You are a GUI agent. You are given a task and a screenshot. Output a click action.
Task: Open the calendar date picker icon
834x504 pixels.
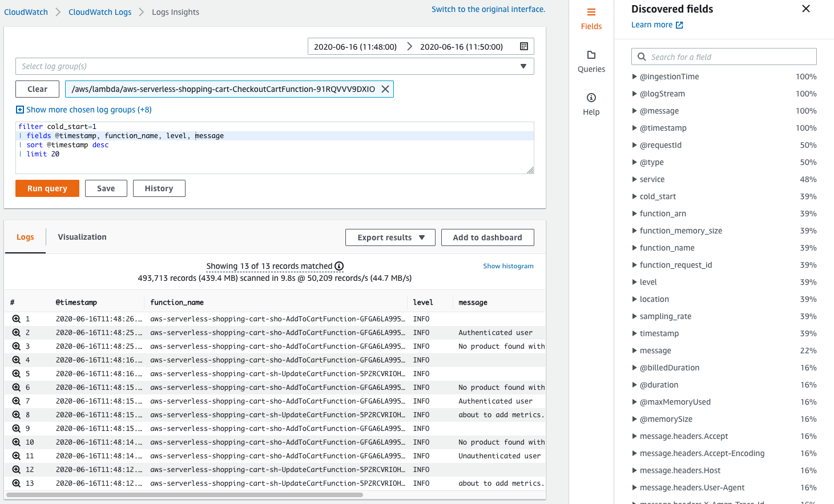[x=524, y=46]
